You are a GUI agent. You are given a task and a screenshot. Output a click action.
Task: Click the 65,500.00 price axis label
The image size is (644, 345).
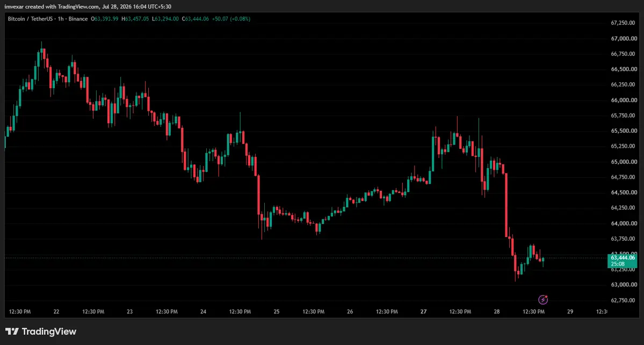623,131
